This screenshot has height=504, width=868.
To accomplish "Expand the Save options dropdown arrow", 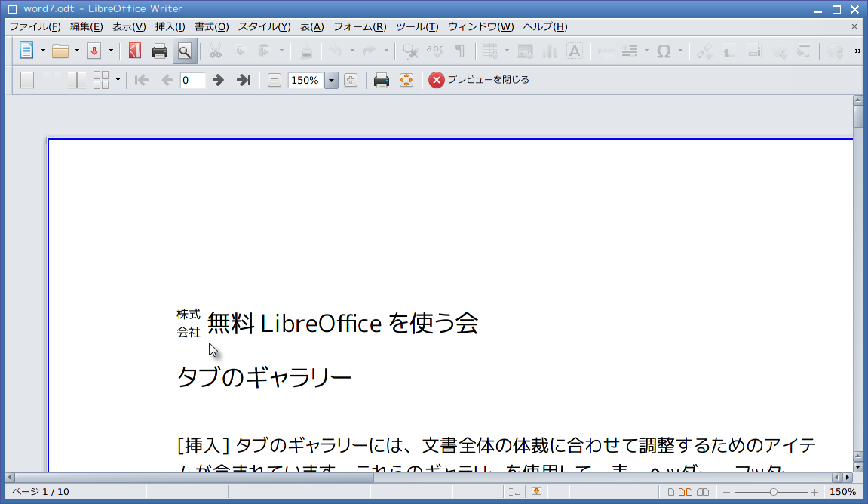I will (x=111, y=51).
